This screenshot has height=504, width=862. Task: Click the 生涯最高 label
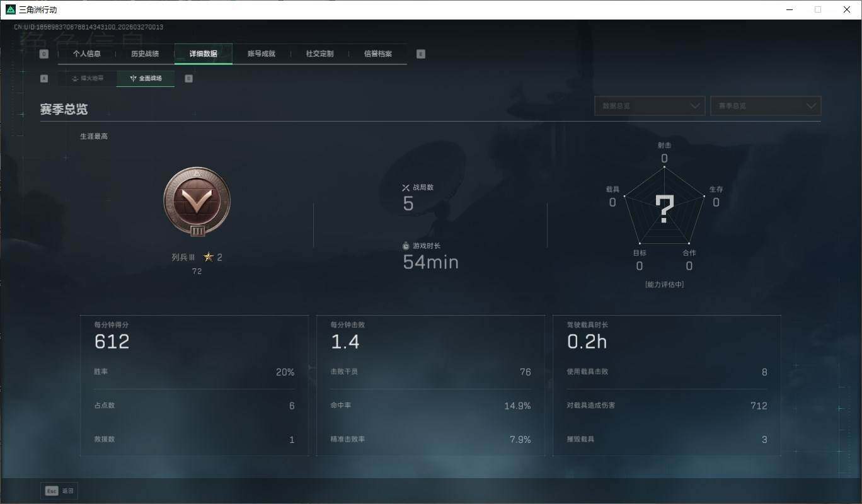pyautogui.click(x=94, y=136)
